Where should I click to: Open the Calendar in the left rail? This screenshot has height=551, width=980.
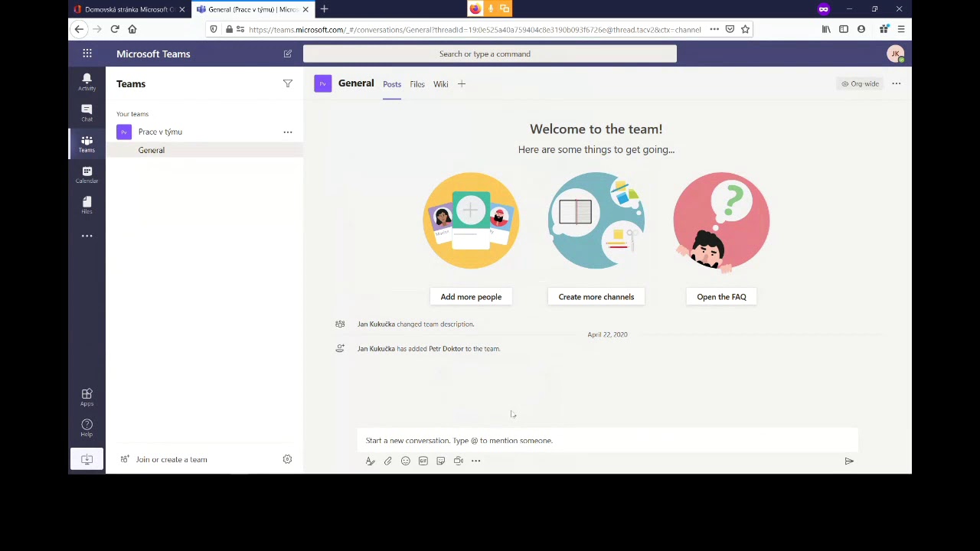[x=87, y=174]
